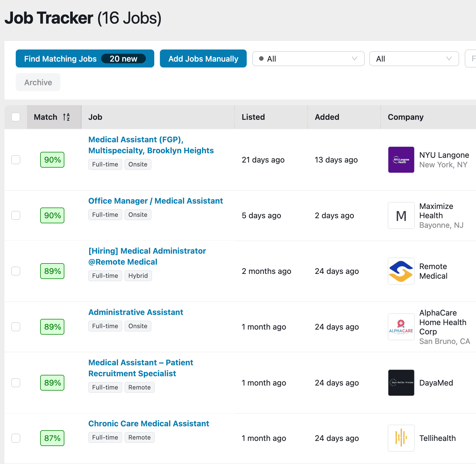Open Medical Assistant (FGP), Multispecialty job link
The image size is (476, 464).
coord(151,145)
